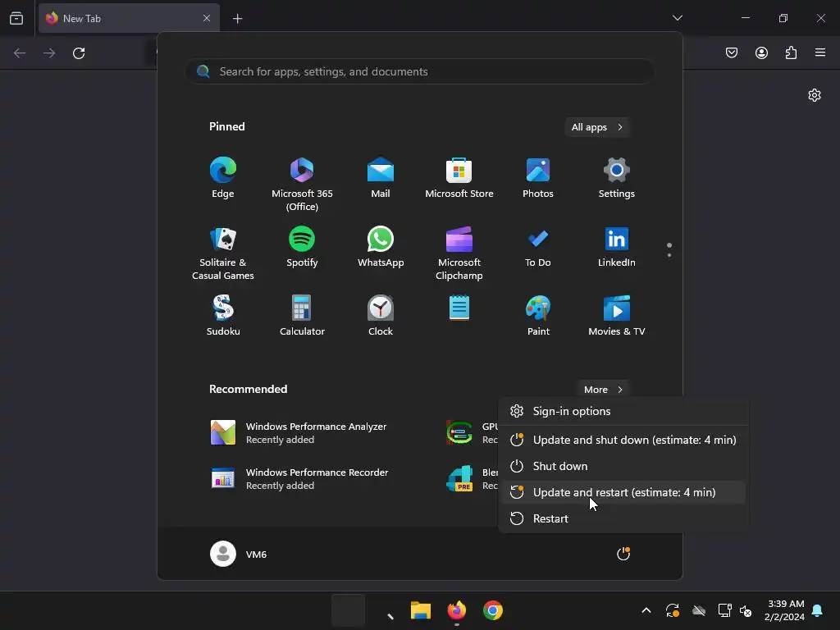
Task: Reload the page in Firefox
Action: [79, 53]
